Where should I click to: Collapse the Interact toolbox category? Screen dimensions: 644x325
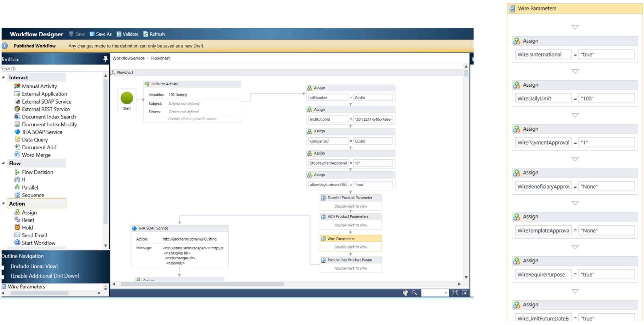point(3,77)
